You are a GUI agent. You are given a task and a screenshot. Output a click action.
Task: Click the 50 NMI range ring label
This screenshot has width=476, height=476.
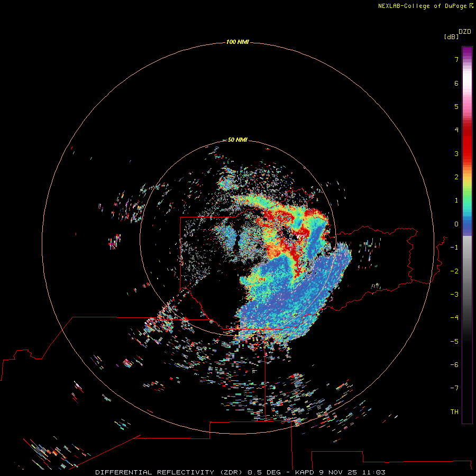(237, 140)
